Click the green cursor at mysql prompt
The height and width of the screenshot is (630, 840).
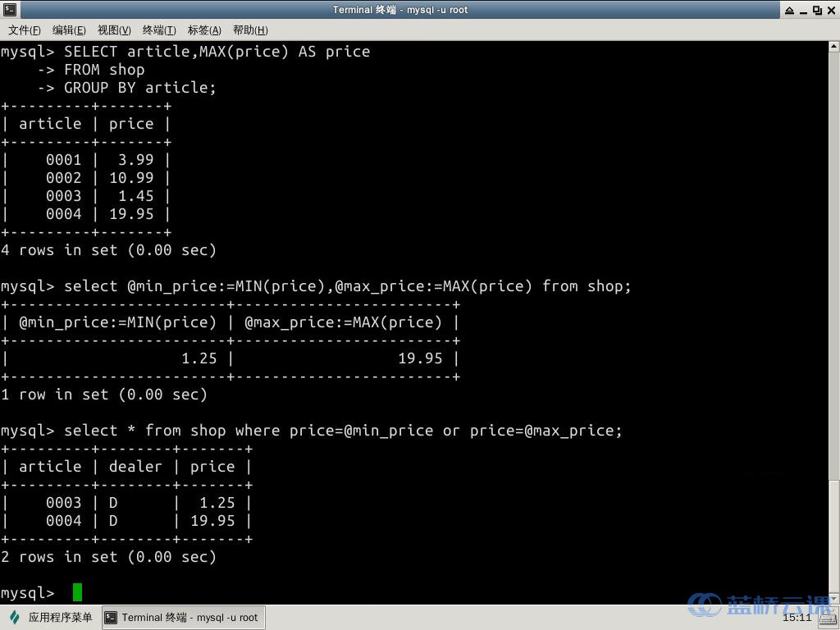(x=77, y=592)
